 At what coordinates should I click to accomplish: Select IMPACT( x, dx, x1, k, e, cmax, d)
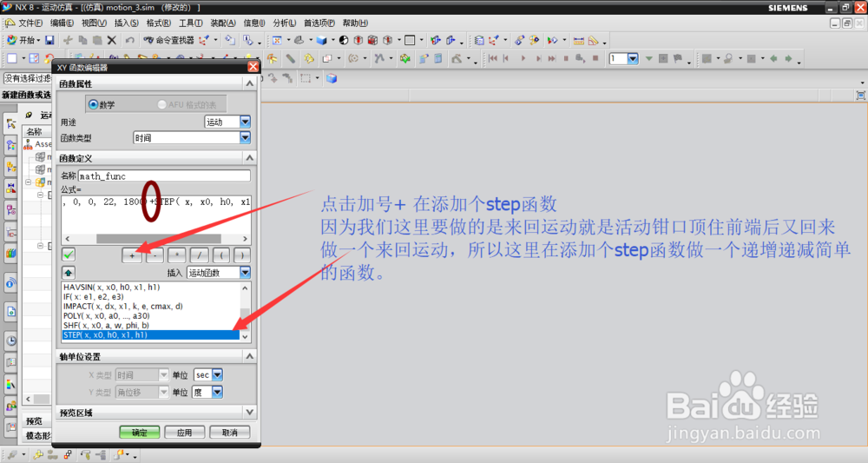tap(123, 307)
